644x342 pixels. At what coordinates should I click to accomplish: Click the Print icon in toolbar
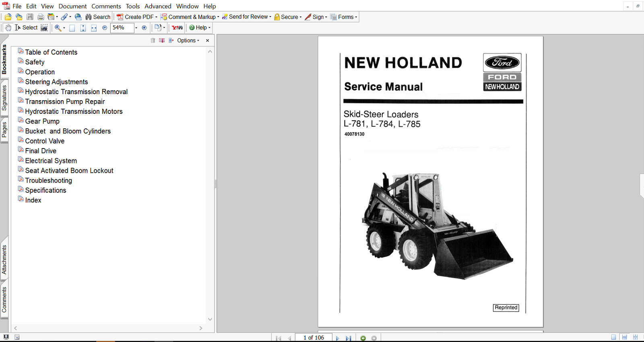click(41, 17)
